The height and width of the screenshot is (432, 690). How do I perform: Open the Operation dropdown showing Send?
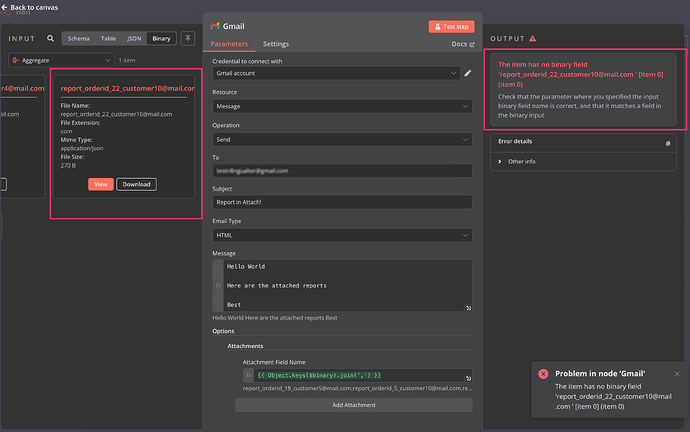click(342, 139)
